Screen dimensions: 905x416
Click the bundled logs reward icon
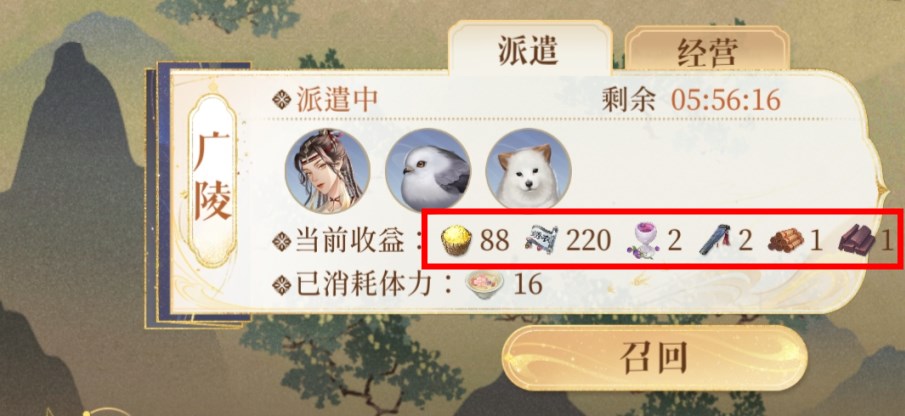[786, 240]
